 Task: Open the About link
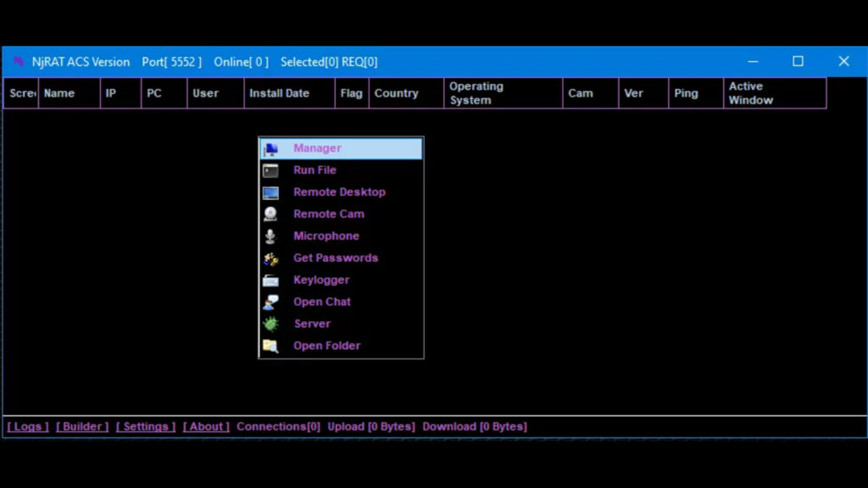[206, 427]
